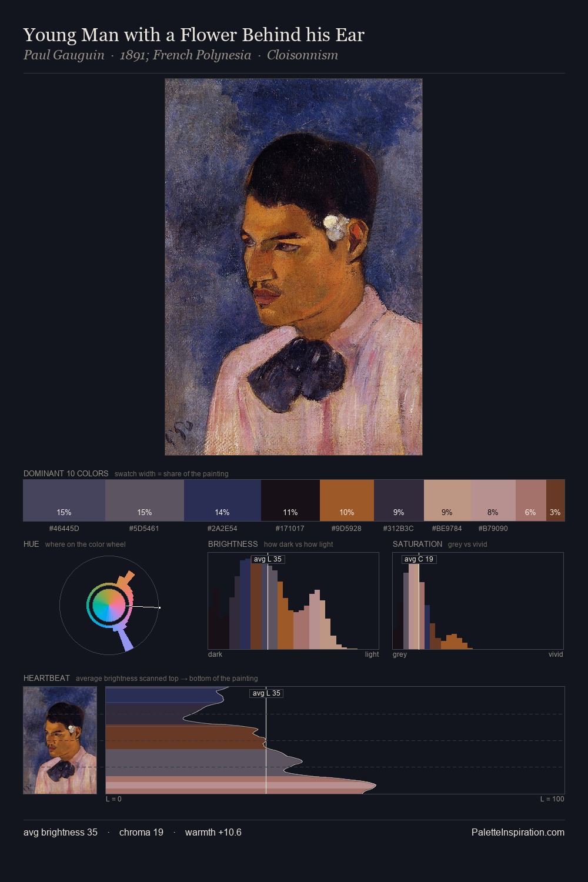Viewport: 588px width, 882px height.
Task: Click the #46445D slate swatch
Action: tap(64, 500)
